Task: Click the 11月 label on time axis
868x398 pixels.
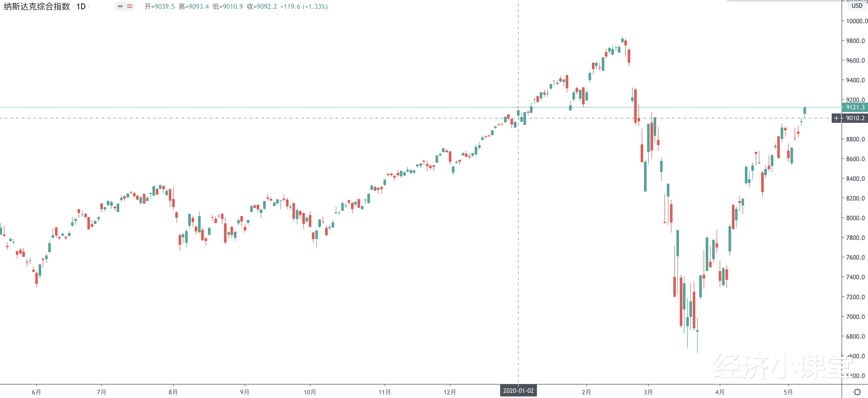Action: [x=384, y=392]
